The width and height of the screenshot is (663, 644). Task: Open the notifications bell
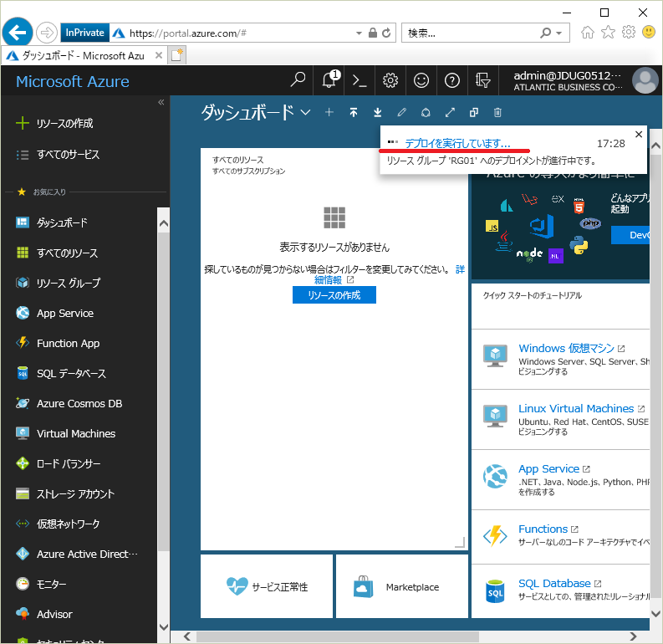click(329, 79)
